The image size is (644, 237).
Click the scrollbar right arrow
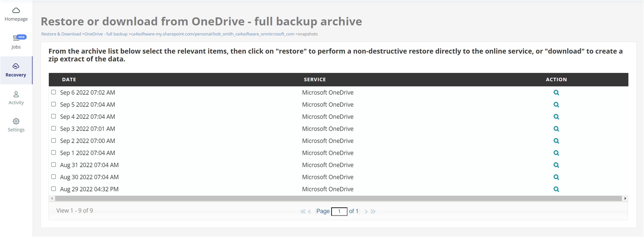coord(625,198)
